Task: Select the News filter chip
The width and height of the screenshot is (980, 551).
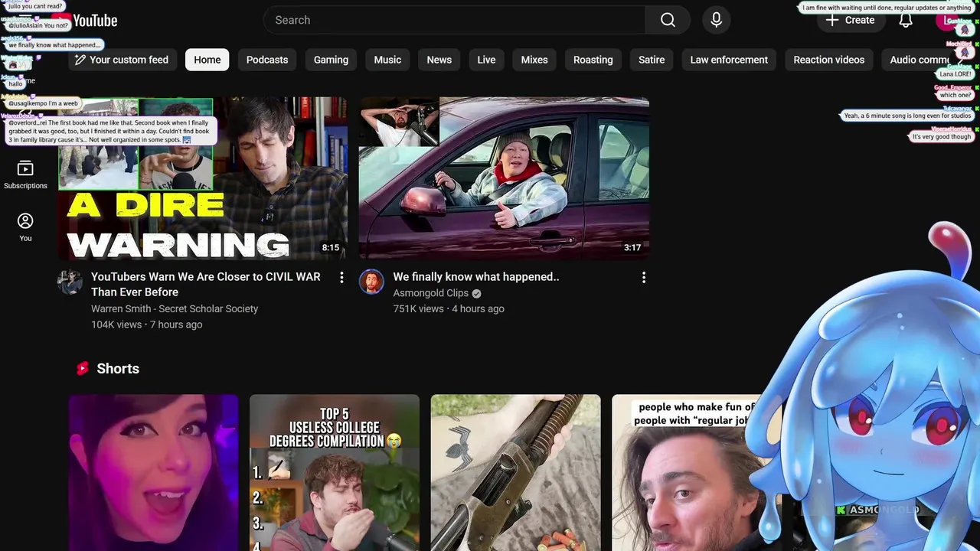Action: 439,60
